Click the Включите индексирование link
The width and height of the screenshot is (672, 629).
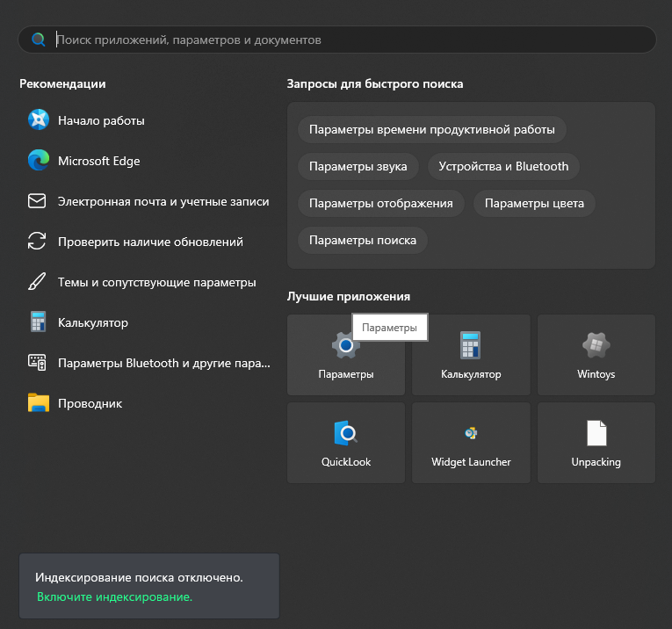pos(114,596)
